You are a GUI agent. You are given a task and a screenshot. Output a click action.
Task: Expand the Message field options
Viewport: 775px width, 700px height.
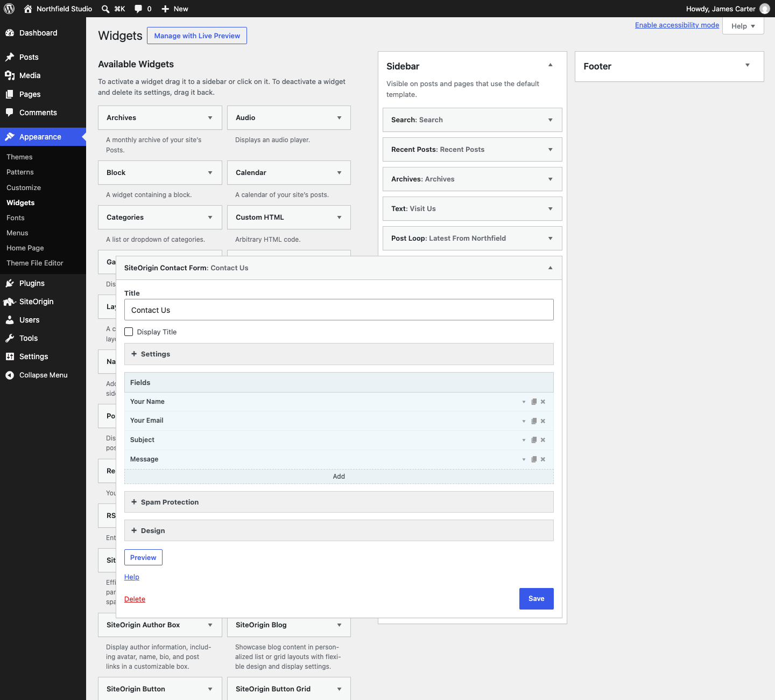tap(524, 459)
